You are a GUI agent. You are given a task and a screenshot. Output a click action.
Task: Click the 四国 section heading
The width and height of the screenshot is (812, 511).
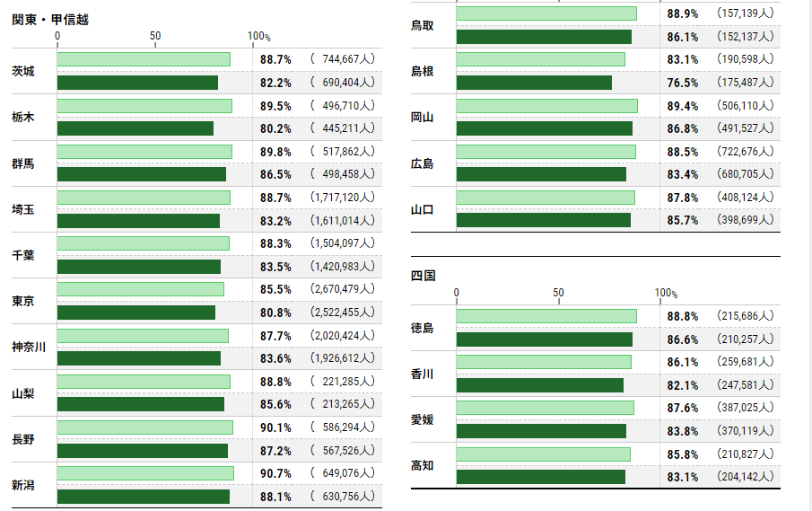coord(423,276)
